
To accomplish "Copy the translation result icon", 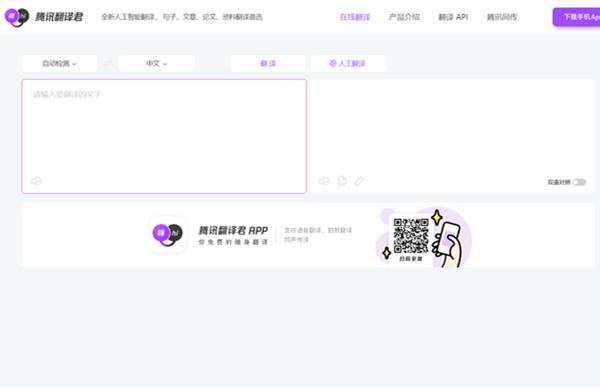I will click(x=342, y=181).
